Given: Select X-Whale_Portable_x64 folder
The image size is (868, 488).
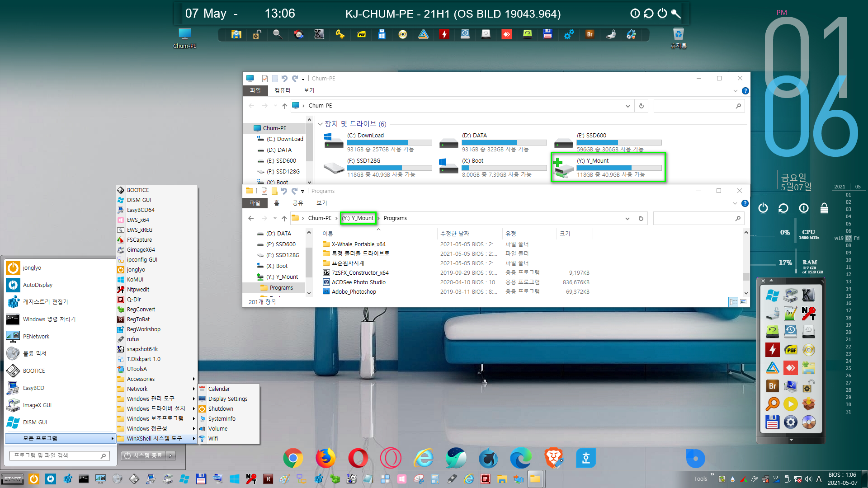Looking at the screenshot, I should 457,244.
